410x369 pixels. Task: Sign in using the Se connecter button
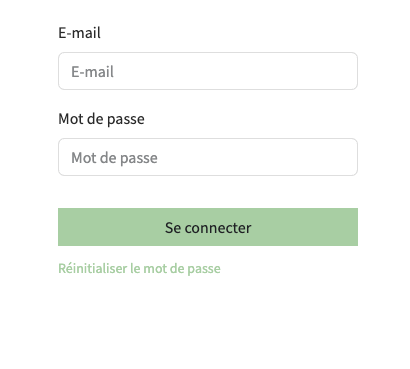coord(208,227)
